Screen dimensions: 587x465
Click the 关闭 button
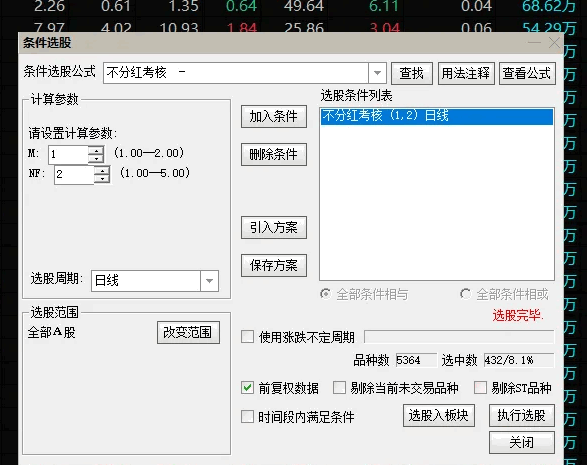click(x=522, y=443)
